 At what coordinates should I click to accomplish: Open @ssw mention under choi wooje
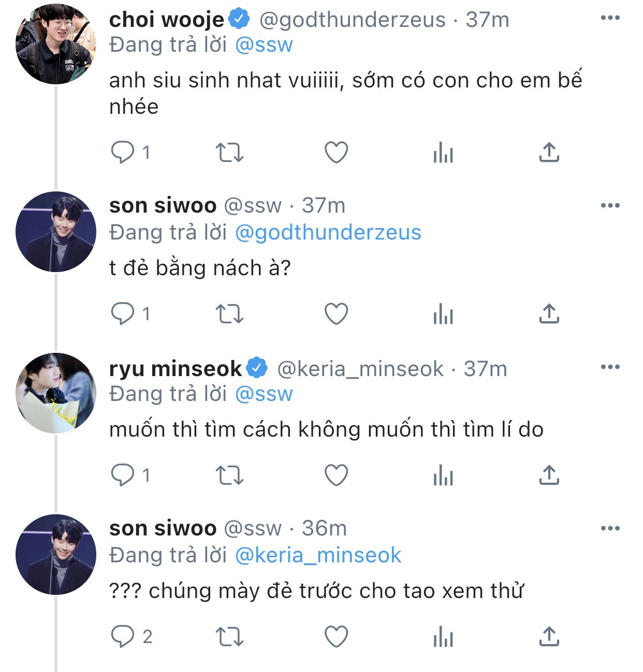pos(264,45)
